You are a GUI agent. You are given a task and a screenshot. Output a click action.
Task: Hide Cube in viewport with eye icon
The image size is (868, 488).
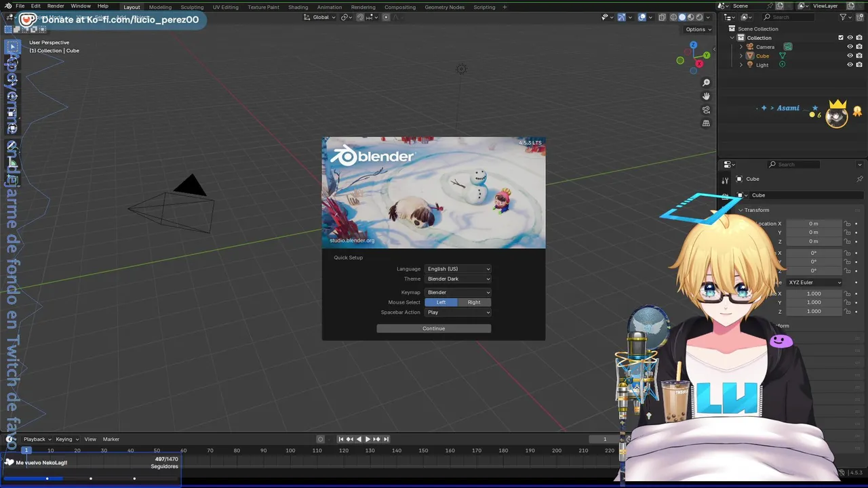pyautogui.click(x=850, y=56)
